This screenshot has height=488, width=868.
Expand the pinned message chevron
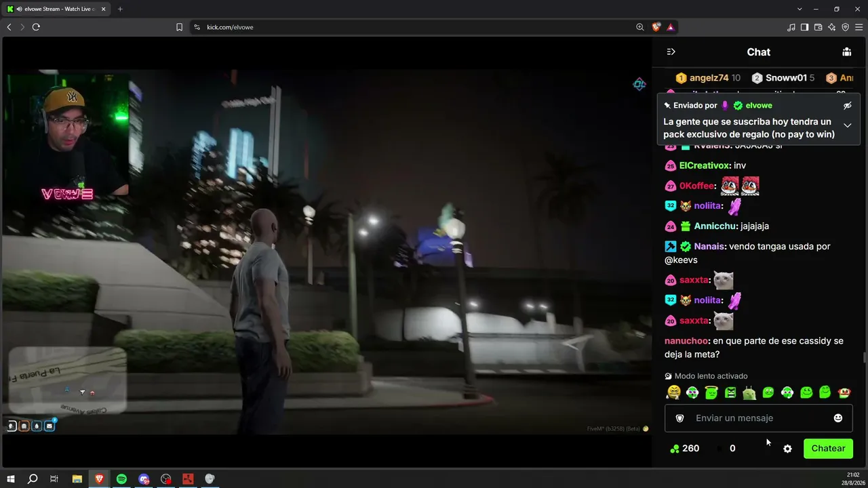pyautogui.click(x=847, y=125)
